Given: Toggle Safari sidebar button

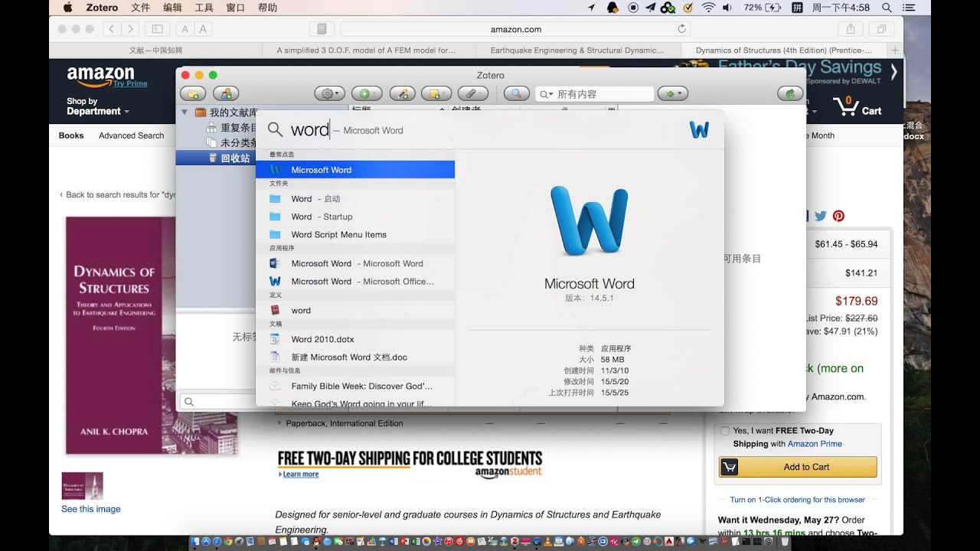Looking at the screenshot, I should click(157, 29).
